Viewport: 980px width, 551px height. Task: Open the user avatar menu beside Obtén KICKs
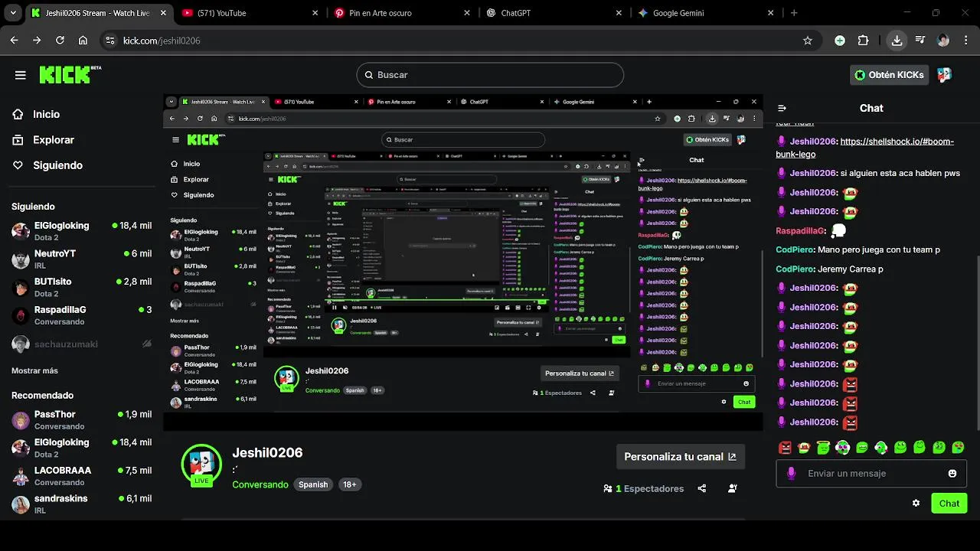click(x=944, y=75)
